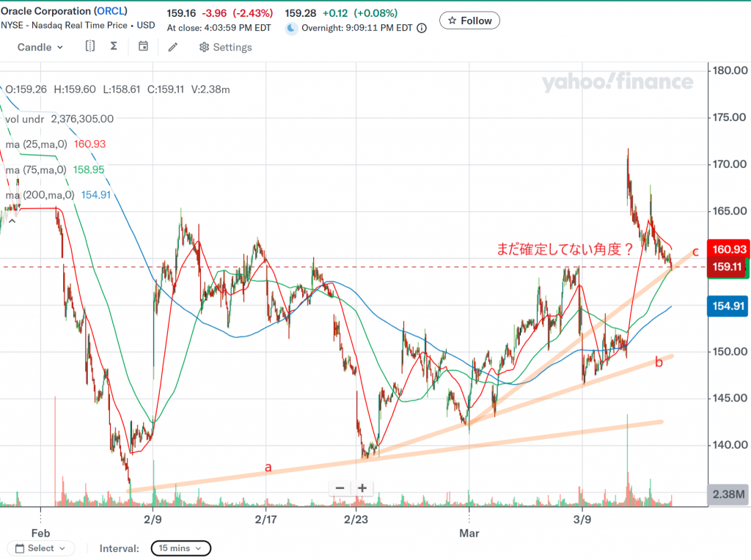
Task: Follow the Oracle stock
Action: pos(469,21)
